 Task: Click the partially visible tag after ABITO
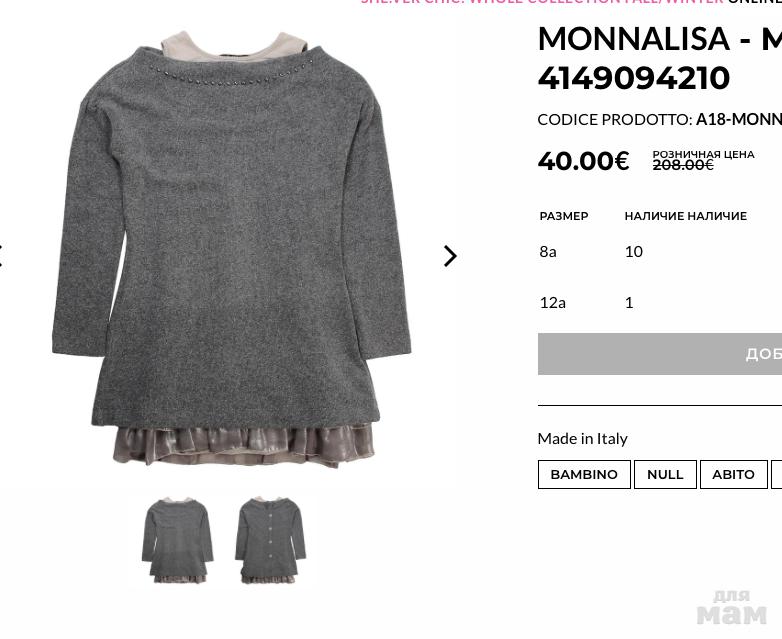click(x=777, y=474)
